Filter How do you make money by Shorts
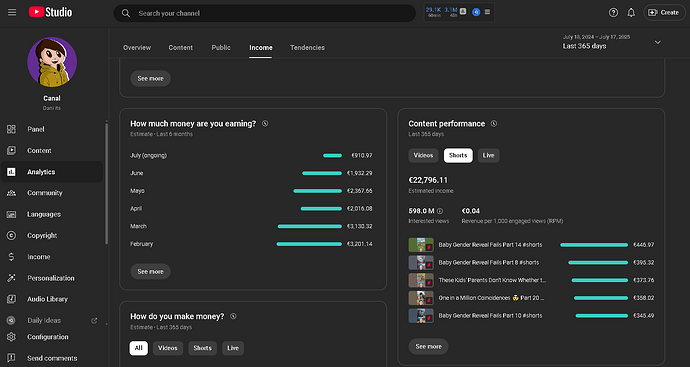 (202, 348)
